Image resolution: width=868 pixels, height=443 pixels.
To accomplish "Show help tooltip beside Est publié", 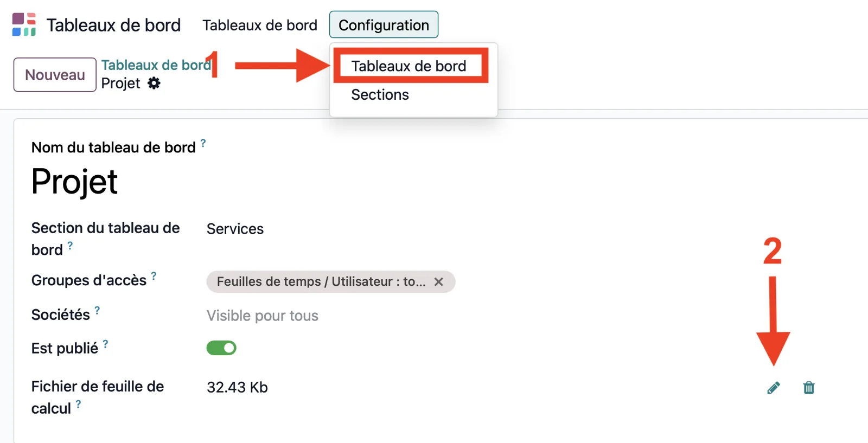I will [105, 344].
